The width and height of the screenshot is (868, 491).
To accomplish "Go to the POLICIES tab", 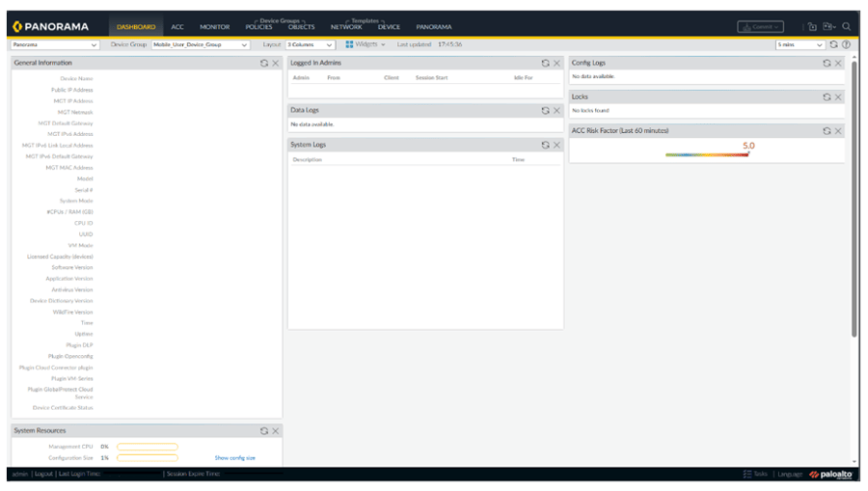I will pyautogui.click(x=258, y=27).
